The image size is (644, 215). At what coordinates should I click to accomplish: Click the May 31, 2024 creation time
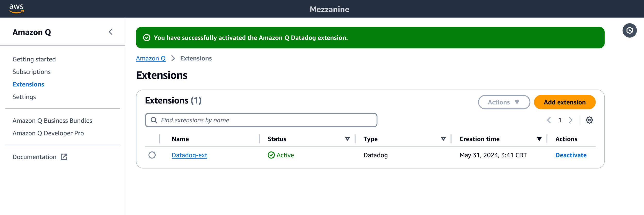click(493, 155)
